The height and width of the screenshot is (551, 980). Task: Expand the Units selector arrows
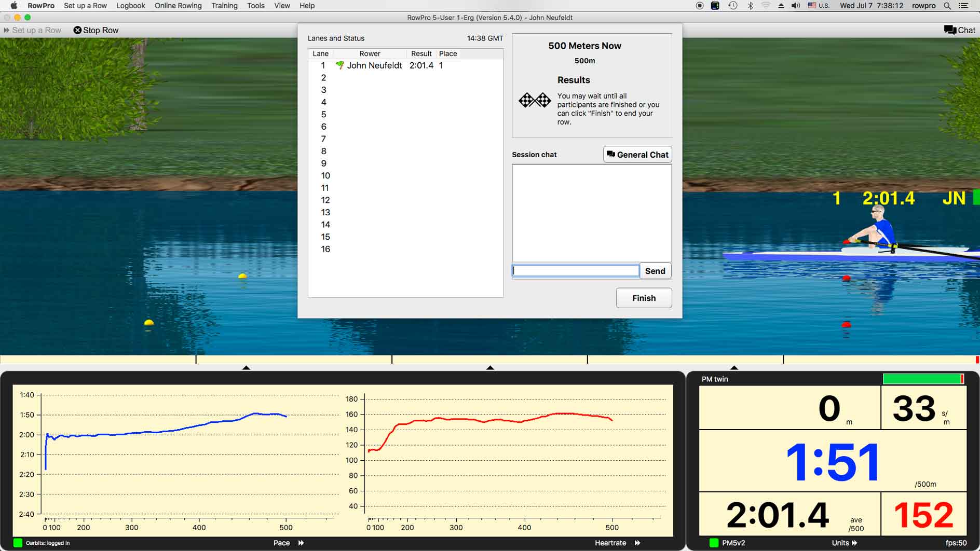(x=854, y=543)
